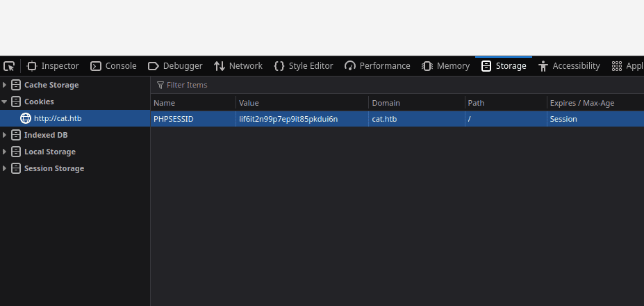Expand the Indexed DB arrow
The height and width of the screenshot is (306, 644).
coord(5,135)
